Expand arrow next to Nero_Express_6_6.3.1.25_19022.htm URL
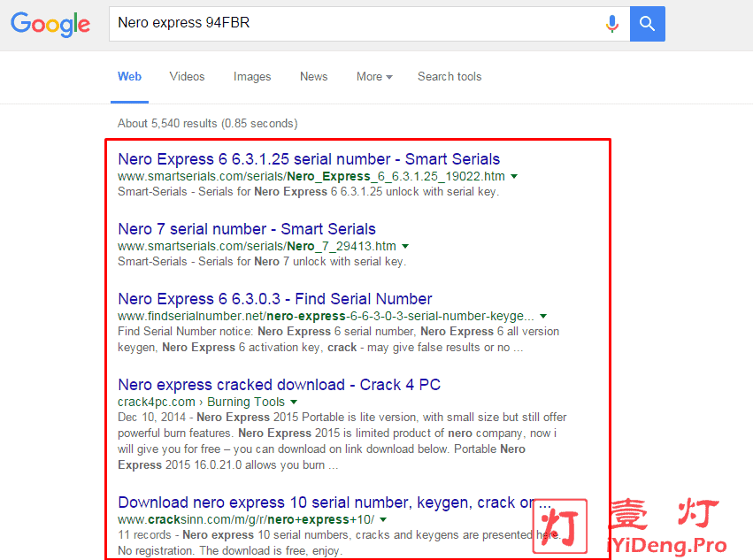This screenshot has height=560, width=753. click(x=514, y=176)
